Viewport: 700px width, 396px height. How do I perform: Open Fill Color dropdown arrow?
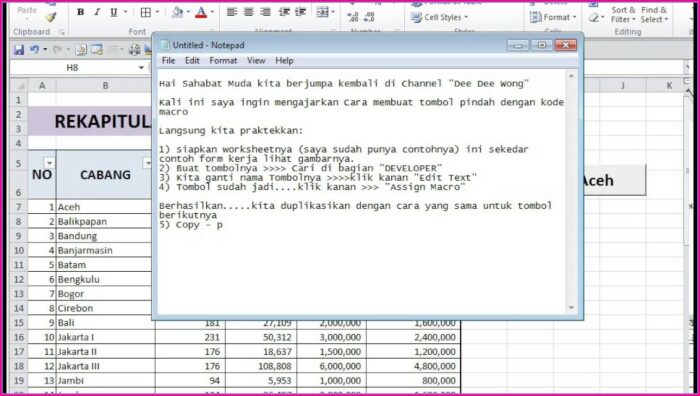(x=188, y=13)
